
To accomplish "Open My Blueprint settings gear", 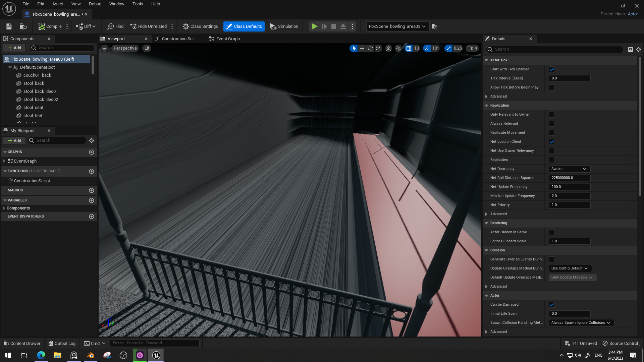I will click(92, 140).
